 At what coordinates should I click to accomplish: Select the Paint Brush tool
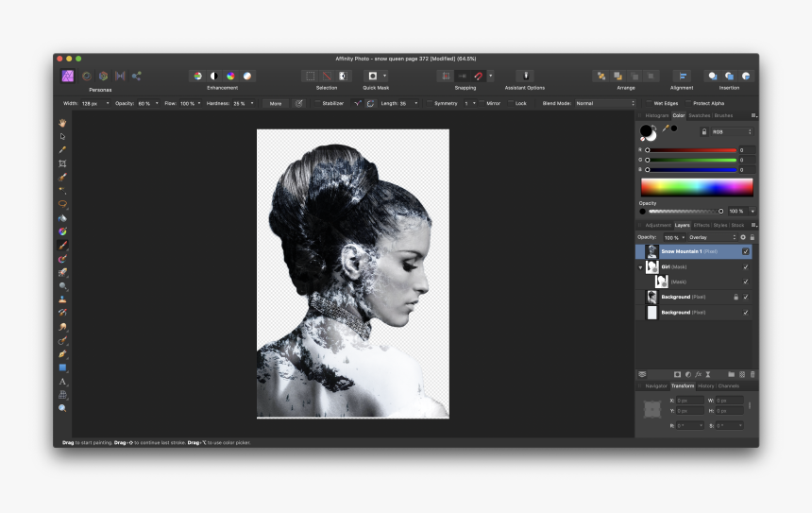click(62, 245)
